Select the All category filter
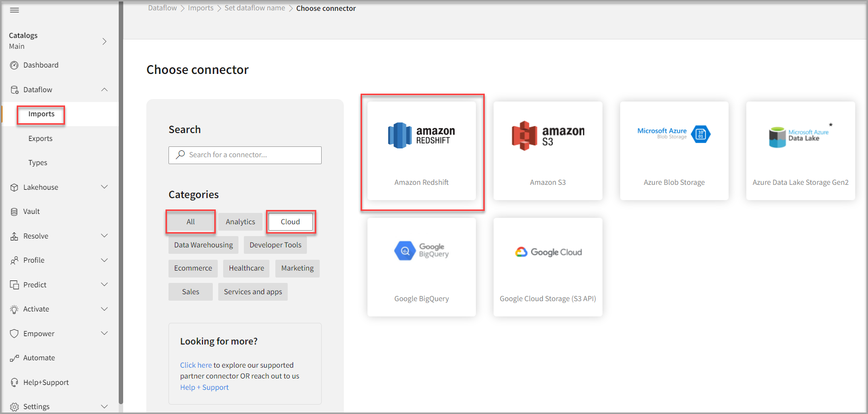Viewport: 868px width, 414px height. 191,222
